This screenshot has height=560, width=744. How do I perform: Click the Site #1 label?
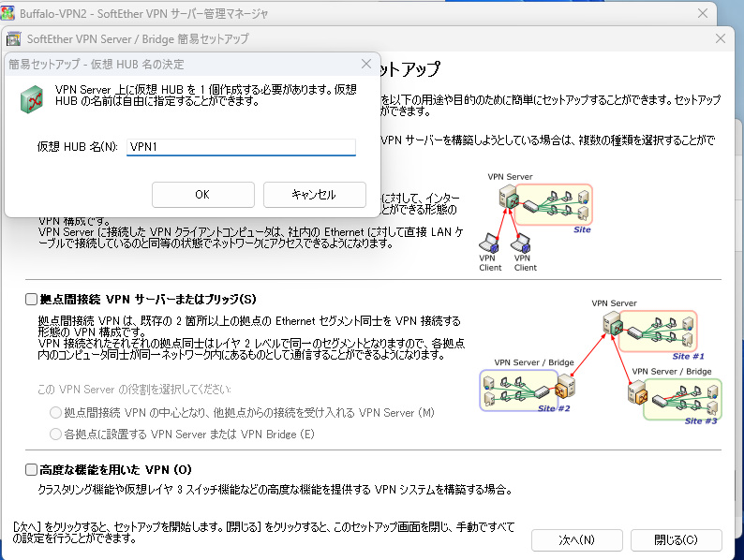[x=688, y=356]
